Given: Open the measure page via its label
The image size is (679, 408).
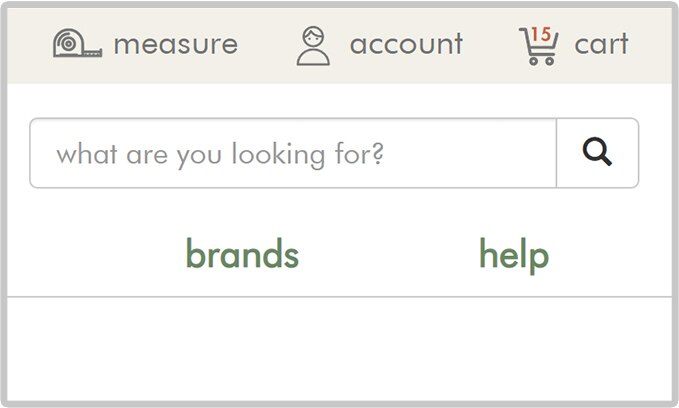Looking at the screenshot, I should [176, 44].
